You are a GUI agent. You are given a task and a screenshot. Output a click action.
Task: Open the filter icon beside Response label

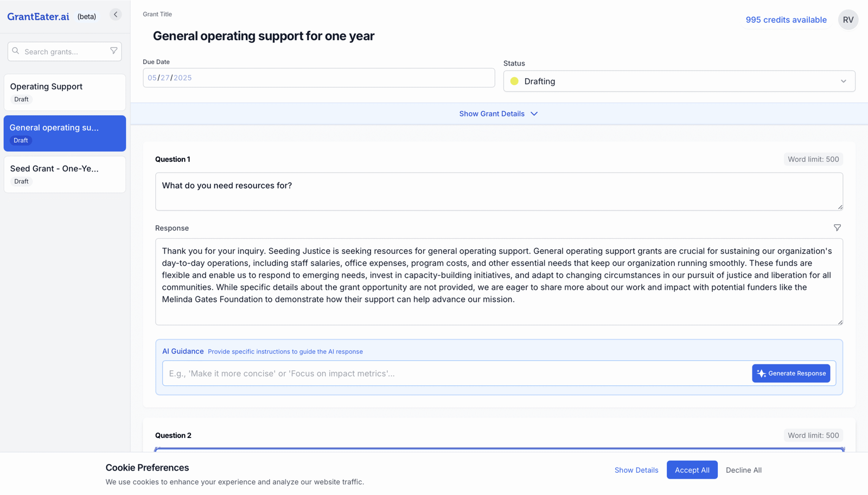click(837, 228)
